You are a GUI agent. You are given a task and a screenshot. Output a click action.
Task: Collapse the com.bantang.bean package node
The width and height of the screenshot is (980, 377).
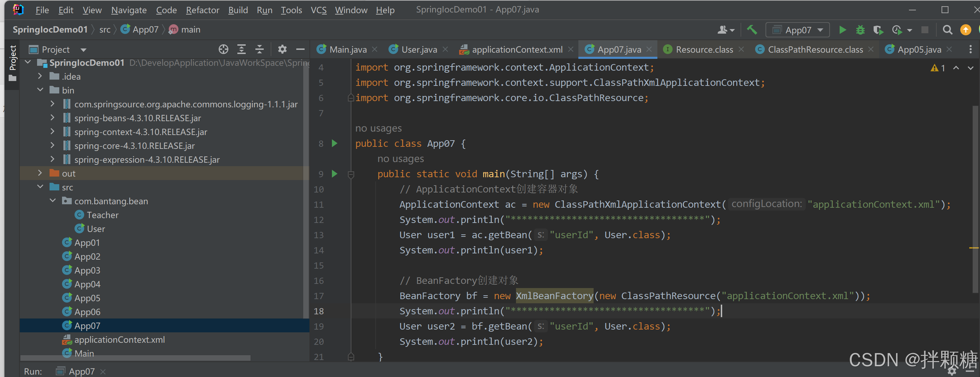point(53,201)
